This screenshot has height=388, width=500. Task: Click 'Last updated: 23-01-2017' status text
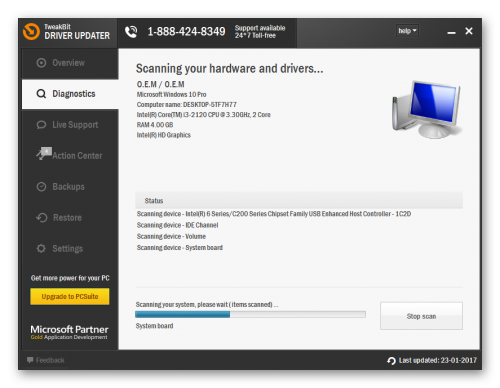438,360
